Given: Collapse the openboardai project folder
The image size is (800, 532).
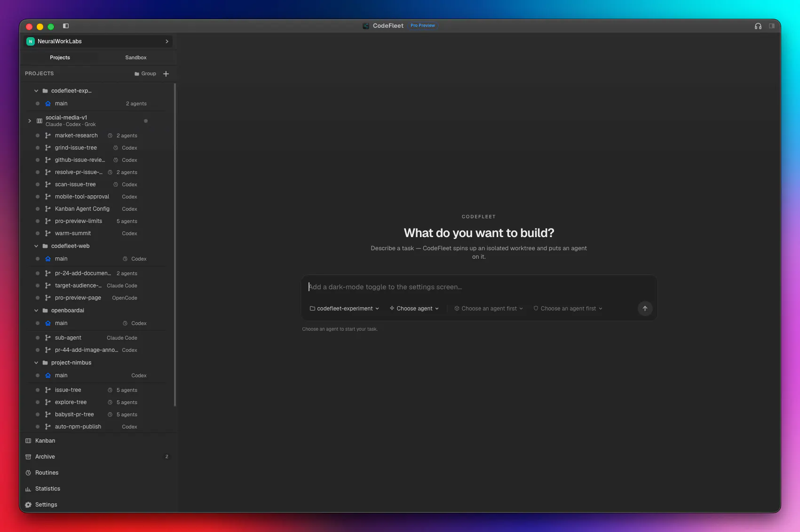Looking at the screenshot, I should [x=36, y=310].
